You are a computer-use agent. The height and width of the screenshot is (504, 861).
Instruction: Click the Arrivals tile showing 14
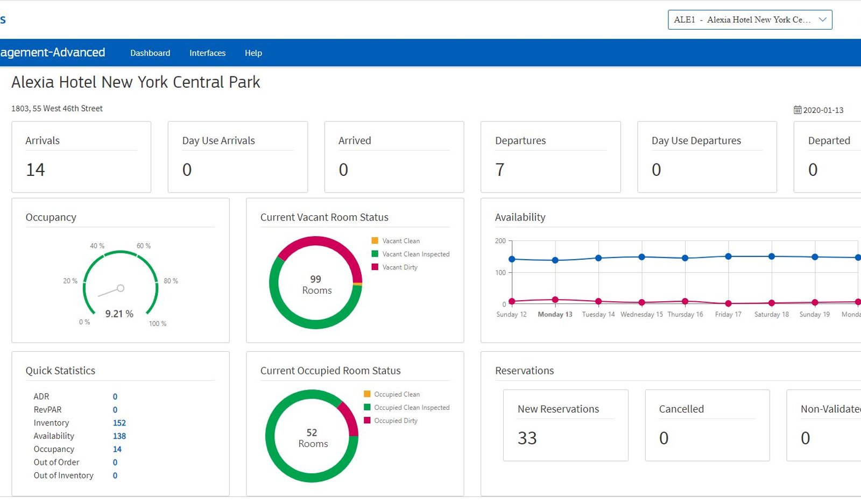pyautogui.click(x=81, y=157)
